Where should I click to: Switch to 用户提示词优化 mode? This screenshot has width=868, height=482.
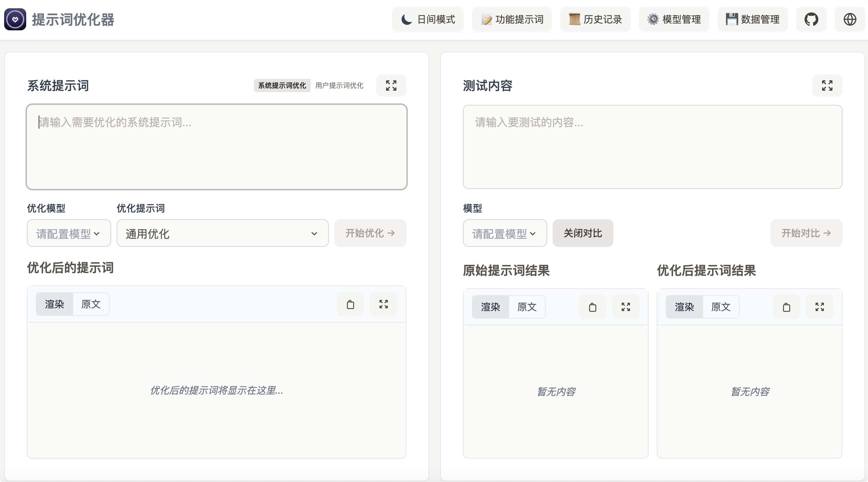coord(339,86)
